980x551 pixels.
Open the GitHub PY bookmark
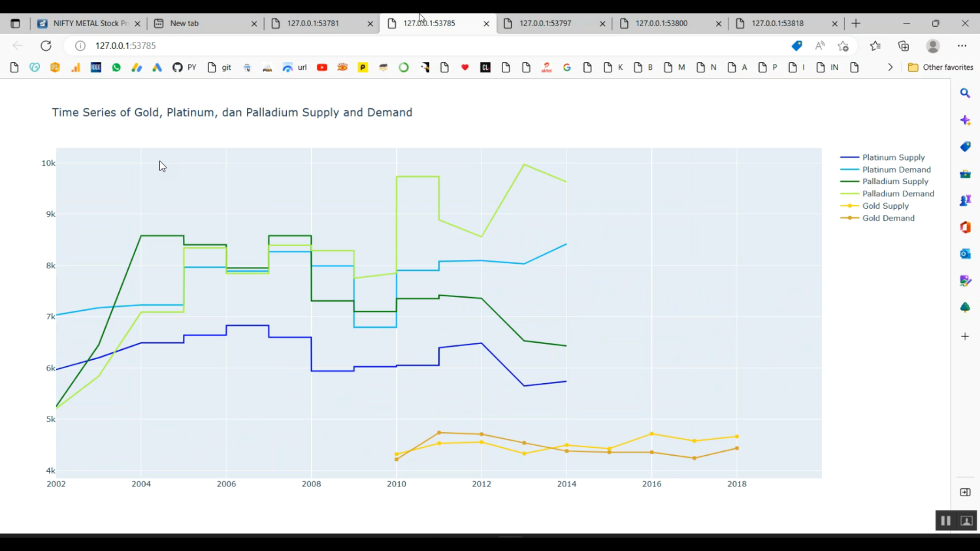coord(184,67)
